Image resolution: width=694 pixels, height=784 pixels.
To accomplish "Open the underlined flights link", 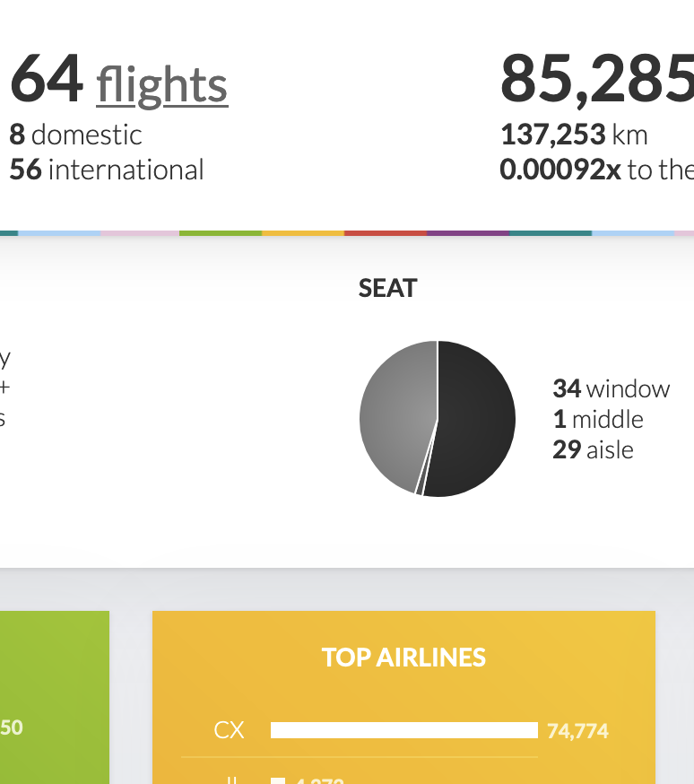I will [162, 86].
